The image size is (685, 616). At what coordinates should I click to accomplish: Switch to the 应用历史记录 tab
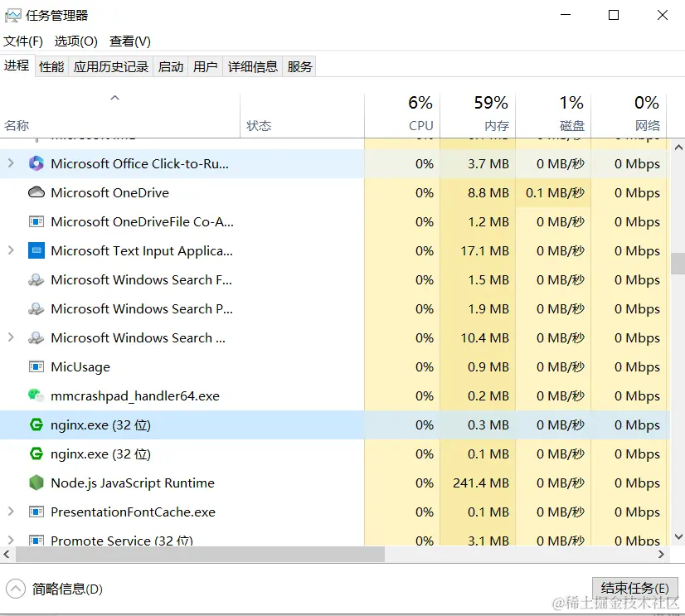tap(111, 67)
